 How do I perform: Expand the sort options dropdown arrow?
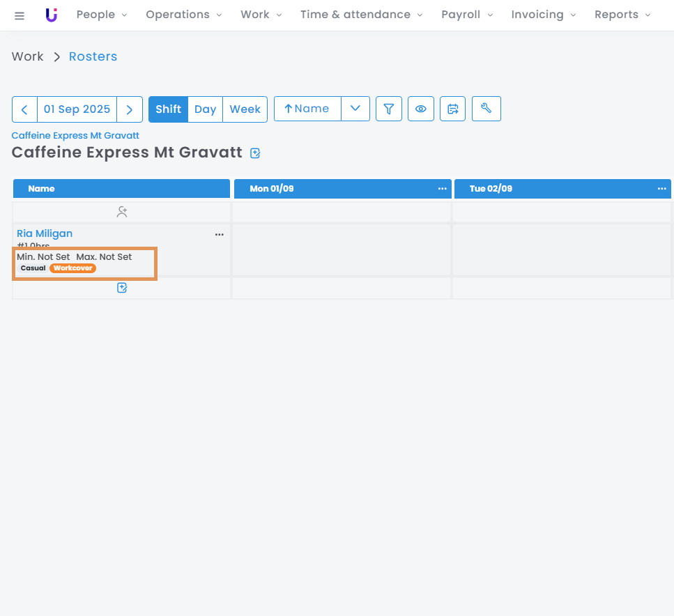(x=355, y=109)
